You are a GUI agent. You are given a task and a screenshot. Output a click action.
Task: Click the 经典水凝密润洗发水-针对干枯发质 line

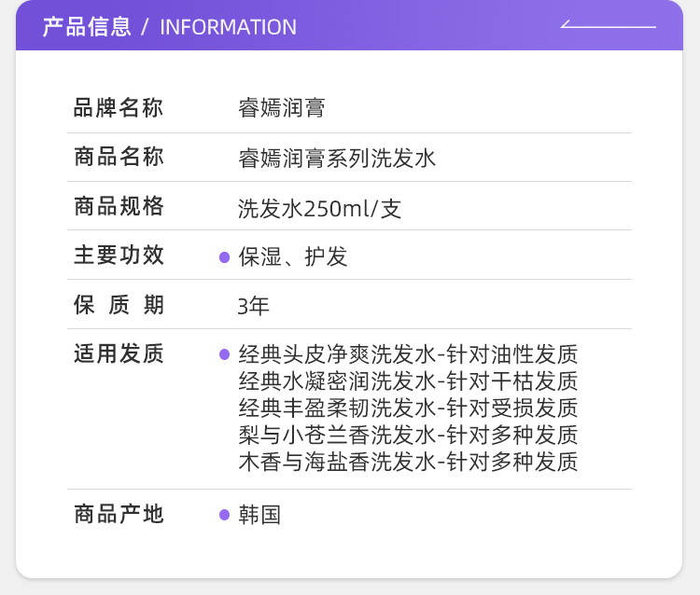[x=408, y=381]
